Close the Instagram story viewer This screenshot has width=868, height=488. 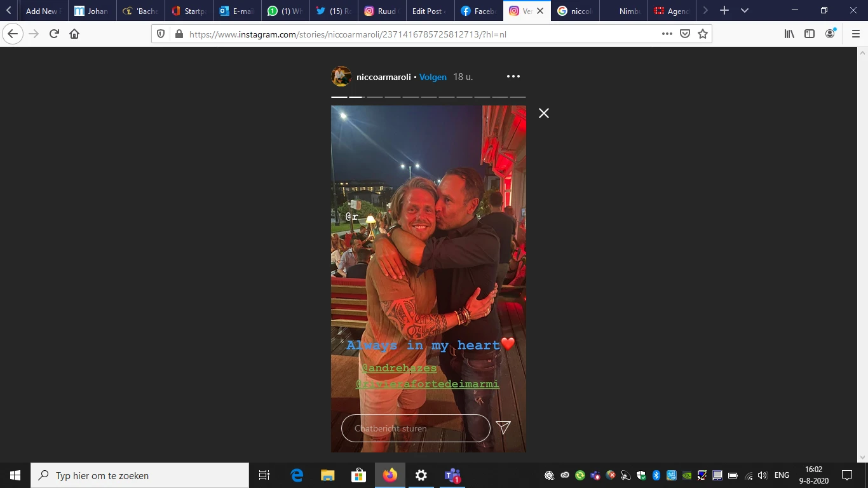544,113
